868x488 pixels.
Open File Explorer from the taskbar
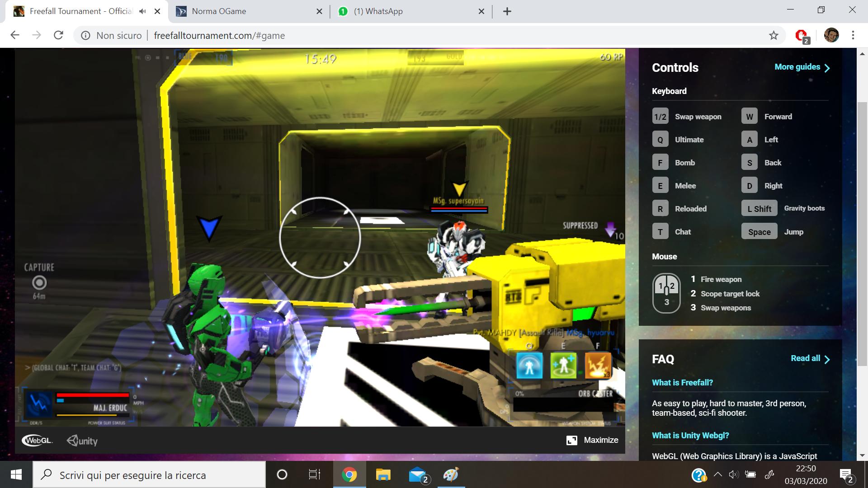pyautogui.click(x=383, y=475)
